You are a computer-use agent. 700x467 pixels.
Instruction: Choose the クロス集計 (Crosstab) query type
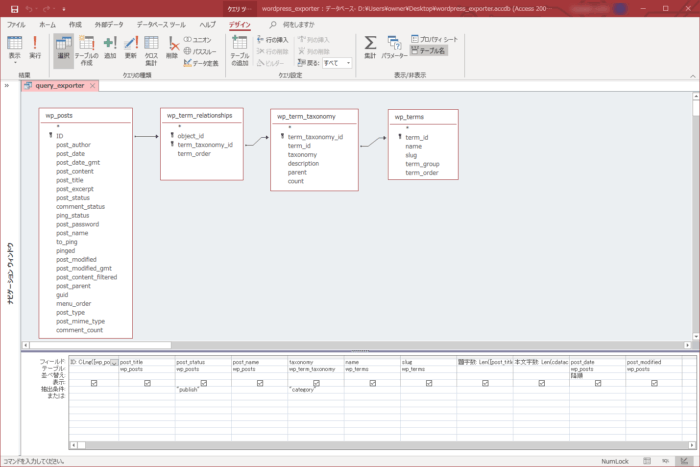pyautogui.click(x=151, y=50)
